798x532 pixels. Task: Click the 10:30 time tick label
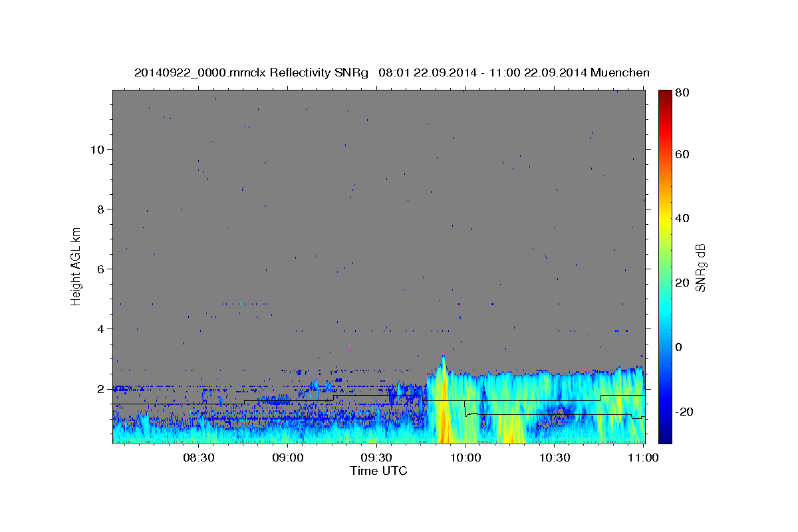coord(555,458)
